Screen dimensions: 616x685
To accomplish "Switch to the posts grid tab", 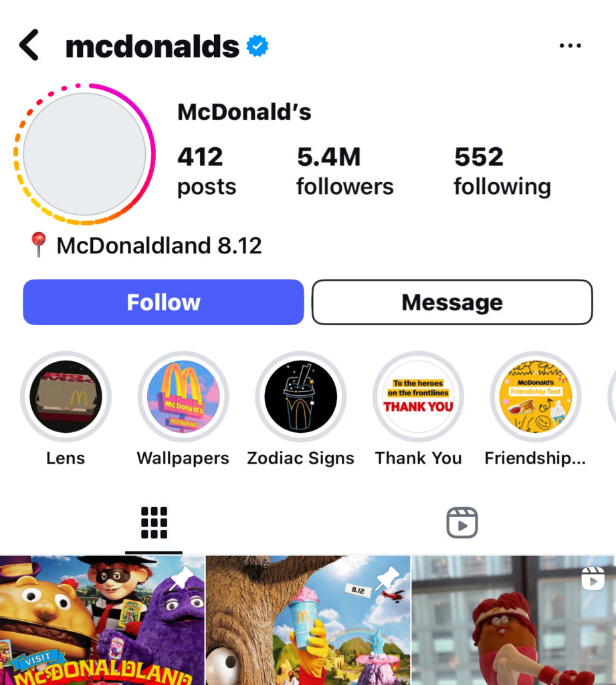I will pyautogui.click(x=154, y=522).
